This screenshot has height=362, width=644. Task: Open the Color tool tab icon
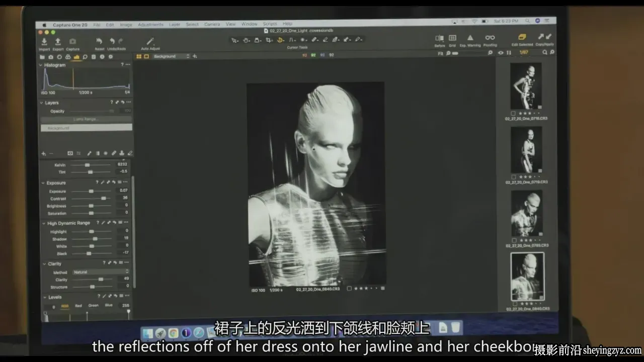pyautogui.click(x=68, y=57)
